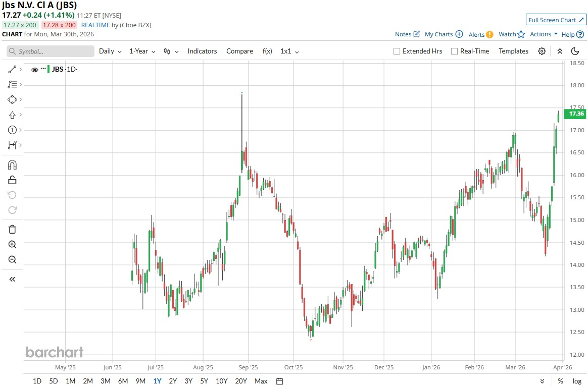Open the numbered annotation tool
The height and width of the screenshot is (386, 588).
click(x=12, y=130)
